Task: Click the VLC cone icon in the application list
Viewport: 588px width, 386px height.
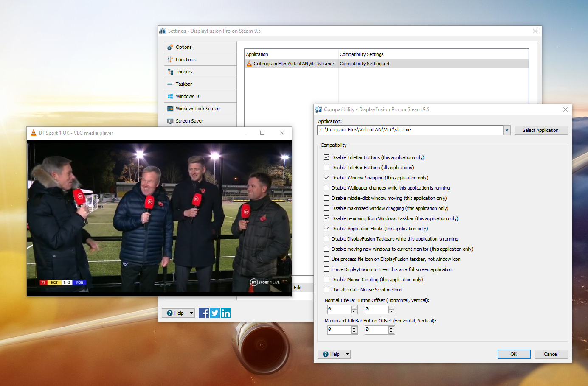Action: point(249,64)
